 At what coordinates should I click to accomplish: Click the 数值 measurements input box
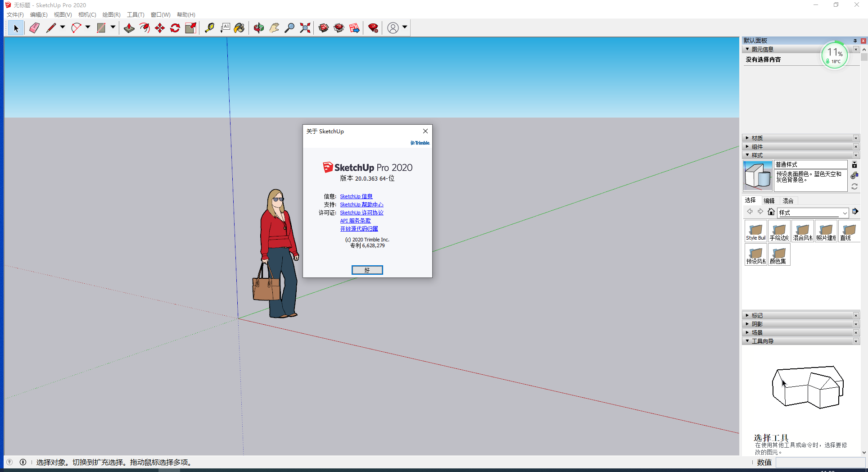[820, 462]
